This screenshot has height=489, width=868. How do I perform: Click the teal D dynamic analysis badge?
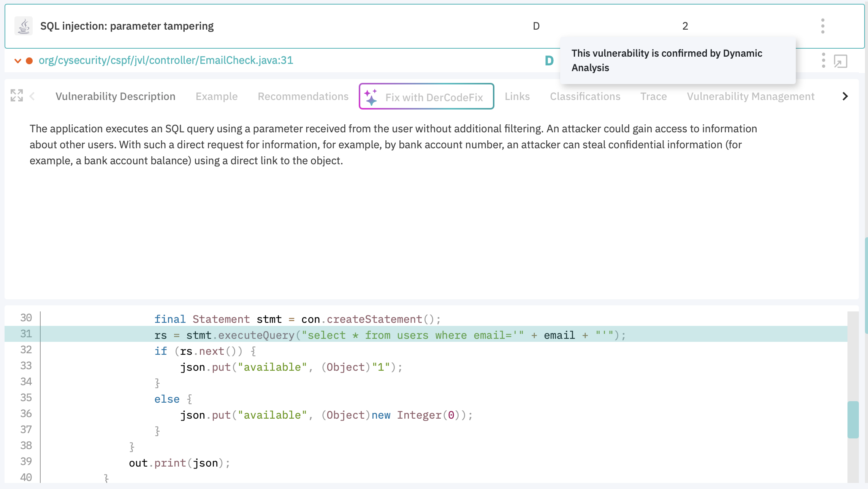(x=549, y=60)
